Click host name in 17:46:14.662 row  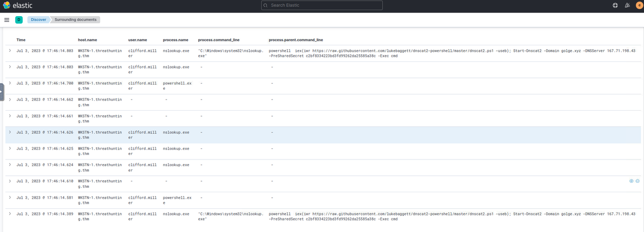pyautogui.click(x=100, y=102)
